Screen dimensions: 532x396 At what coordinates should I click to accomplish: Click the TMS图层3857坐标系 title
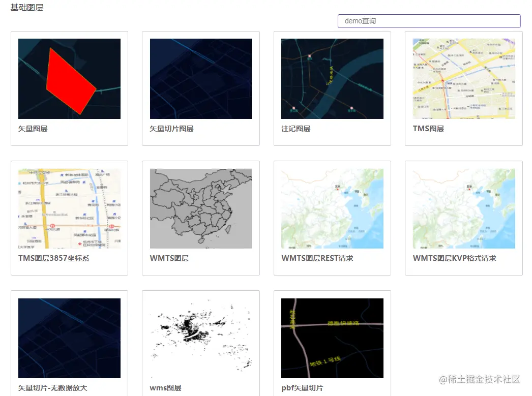[x=53, y=258]
